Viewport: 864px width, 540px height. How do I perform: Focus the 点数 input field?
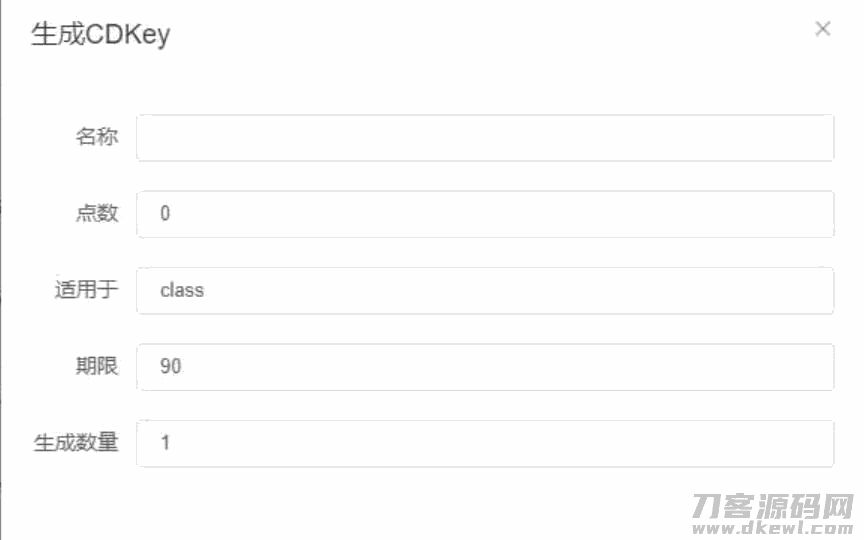click(485, 214)
